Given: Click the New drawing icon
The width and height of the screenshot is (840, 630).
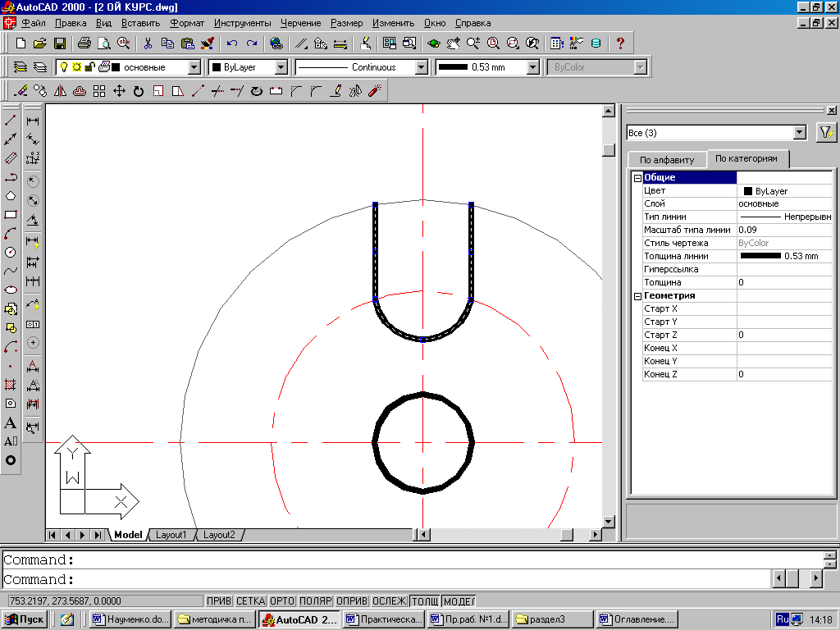Looking at the screenshot, I should click(x=21, y=43).
